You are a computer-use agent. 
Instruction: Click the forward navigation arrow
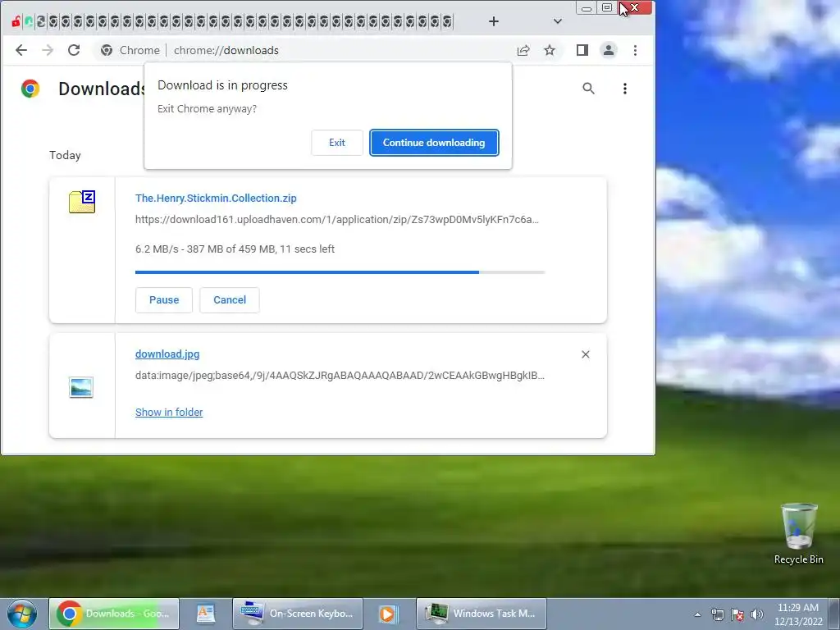click(x=48, y=50)
